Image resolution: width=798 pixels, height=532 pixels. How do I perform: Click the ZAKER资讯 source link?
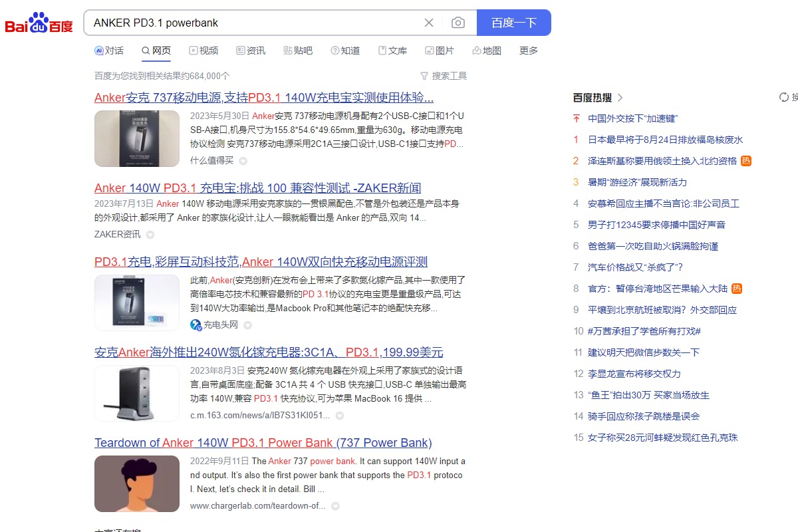118,235
